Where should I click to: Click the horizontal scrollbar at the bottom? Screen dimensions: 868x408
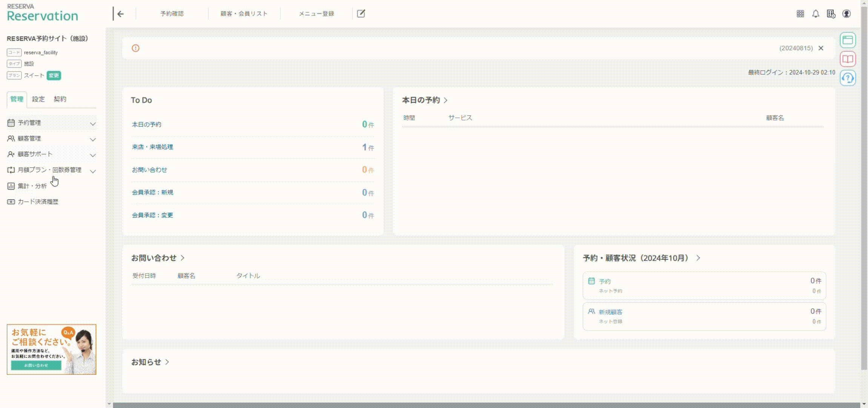pos(486,405)
